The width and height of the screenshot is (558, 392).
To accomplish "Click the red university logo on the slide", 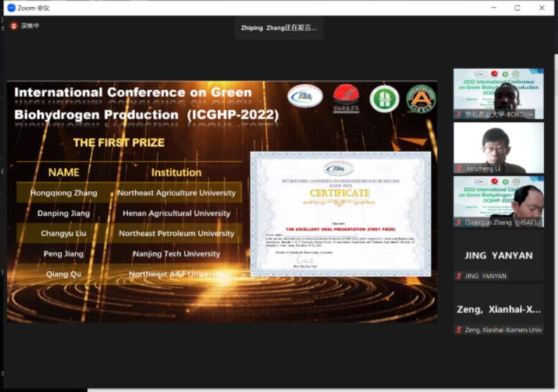I will [346, 98].
